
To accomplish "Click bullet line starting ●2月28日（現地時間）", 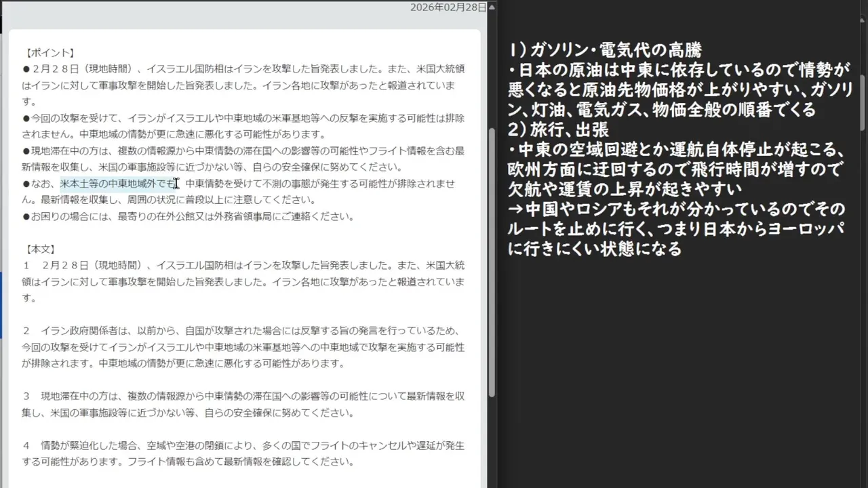I will [243, 69].
